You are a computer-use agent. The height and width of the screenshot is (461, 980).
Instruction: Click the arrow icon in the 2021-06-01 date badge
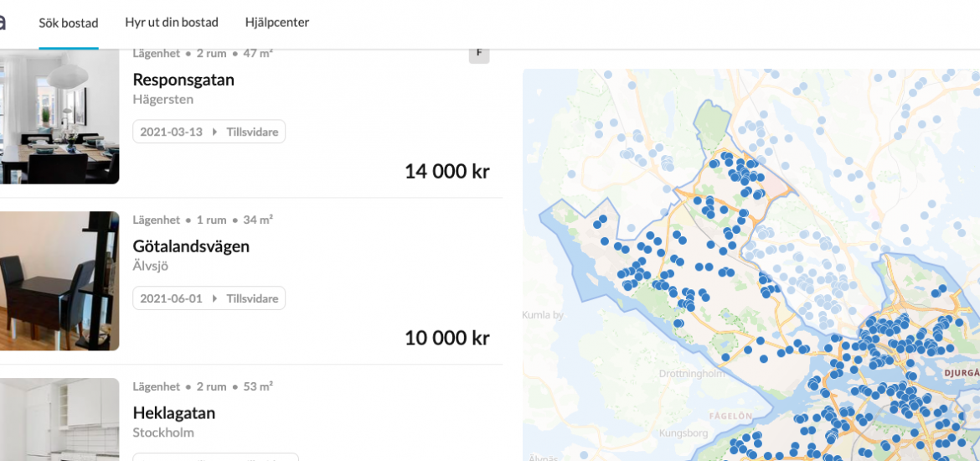[x=215, y=298]
